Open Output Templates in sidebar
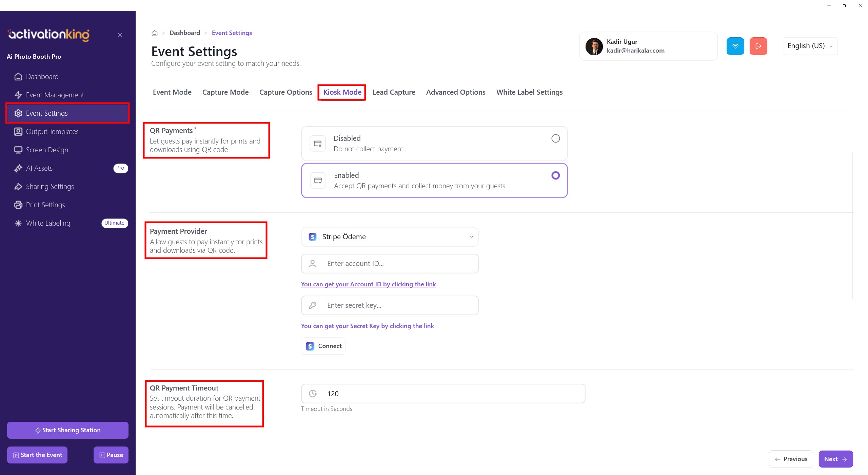 tap(52, 132)
